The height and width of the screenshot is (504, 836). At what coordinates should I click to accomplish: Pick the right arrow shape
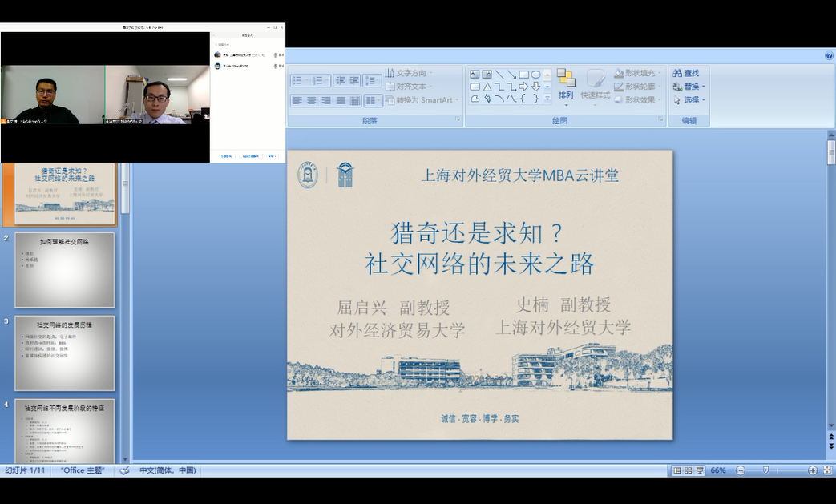point(523,87)
